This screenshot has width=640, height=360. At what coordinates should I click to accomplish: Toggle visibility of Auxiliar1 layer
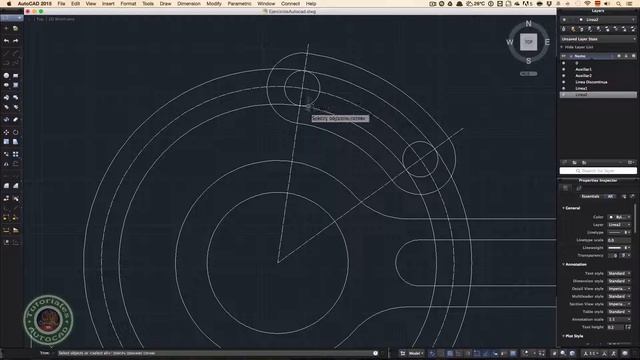pos(564,69)
